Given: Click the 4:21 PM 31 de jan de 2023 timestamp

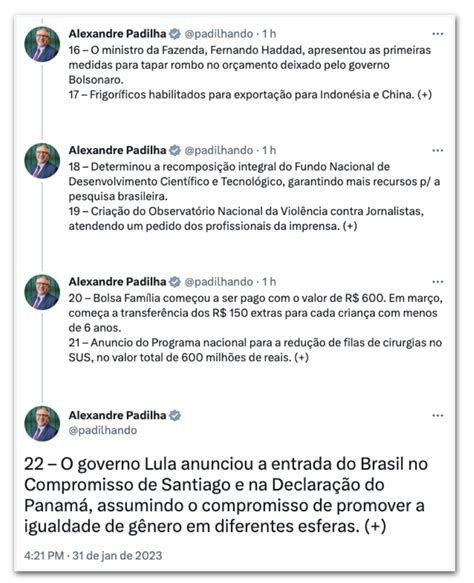Looking at the screenshot, I should (93, 555).
